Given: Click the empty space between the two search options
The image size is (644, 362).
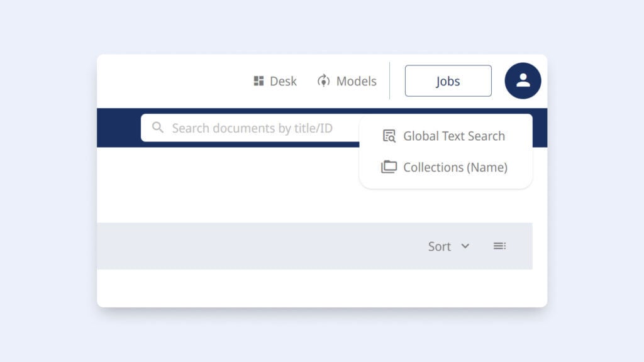Looking at the screenshot, I should [445, 151].
